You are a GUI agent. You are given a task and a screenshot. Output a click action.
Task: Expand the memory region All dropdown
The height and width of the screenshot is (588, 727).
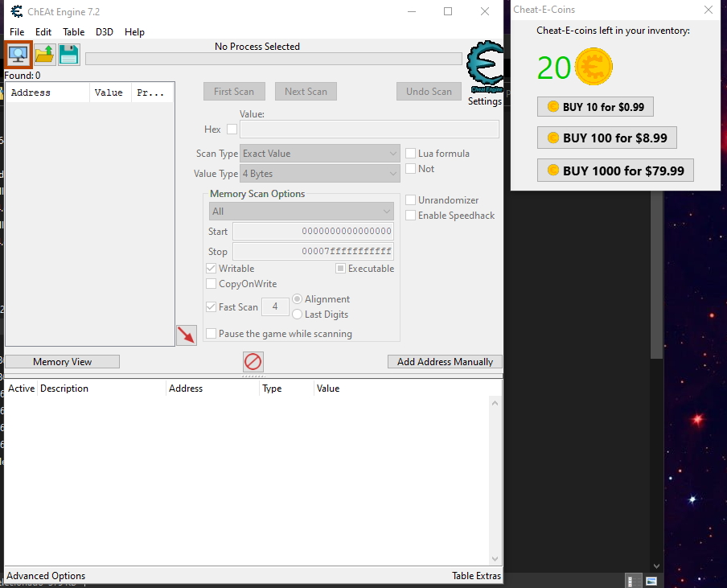pos(302,212)
